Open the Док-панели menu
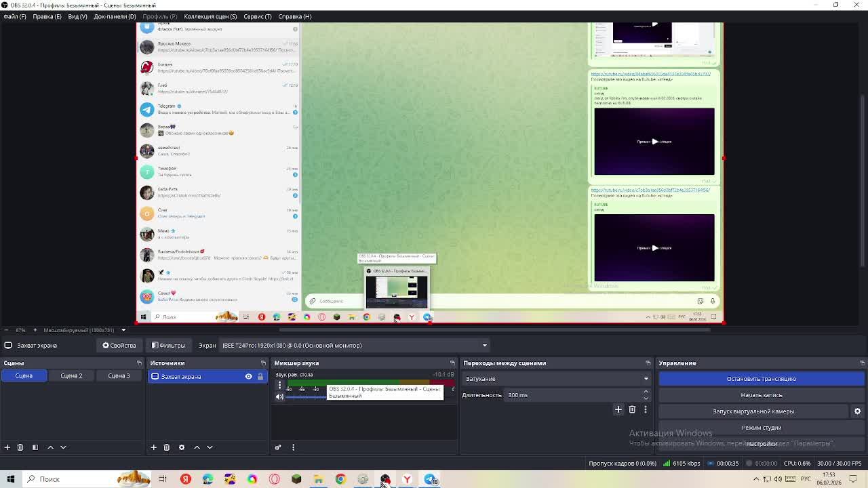Screen dimensions: 868x488 point(115,16)
